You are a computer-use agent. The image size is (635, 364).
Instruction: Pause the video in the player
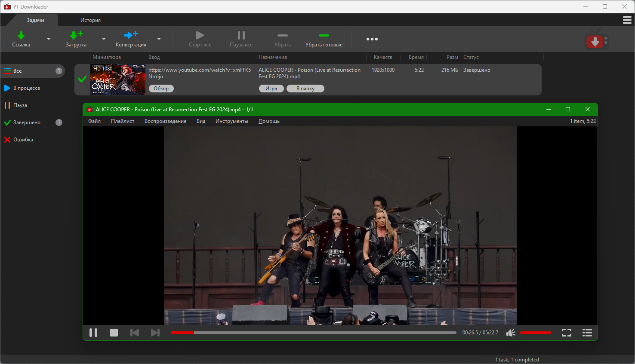click(93, 333)
